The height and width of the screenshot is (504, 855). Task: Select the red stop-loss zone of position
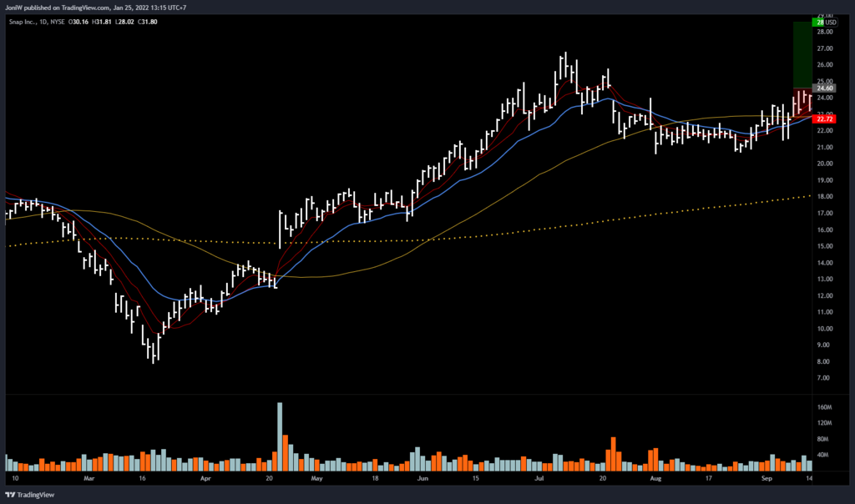tap(802, 102)
